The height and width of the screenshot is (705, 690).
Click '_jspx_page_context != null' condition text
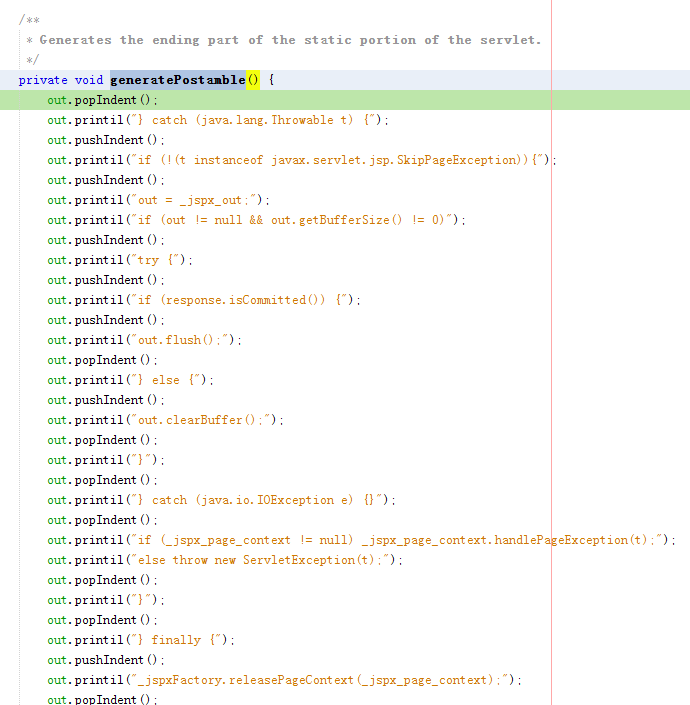click(x=255, y=540)
